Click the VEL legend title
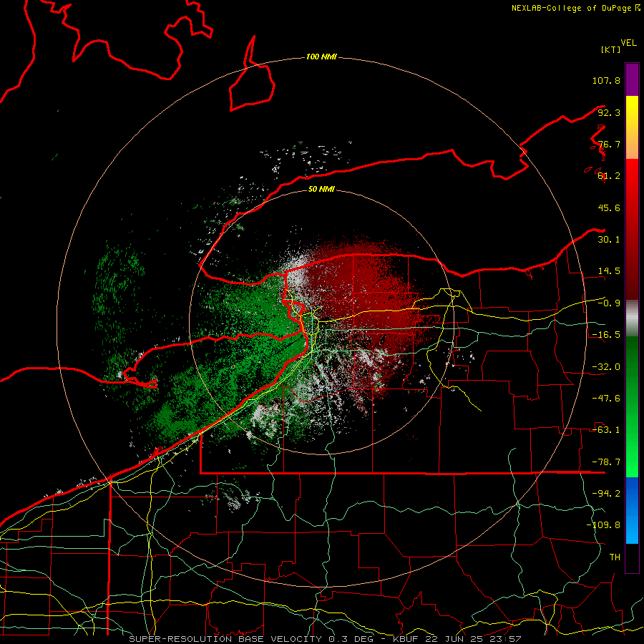The height and width of the screenshot is (644, 644). 629,43
